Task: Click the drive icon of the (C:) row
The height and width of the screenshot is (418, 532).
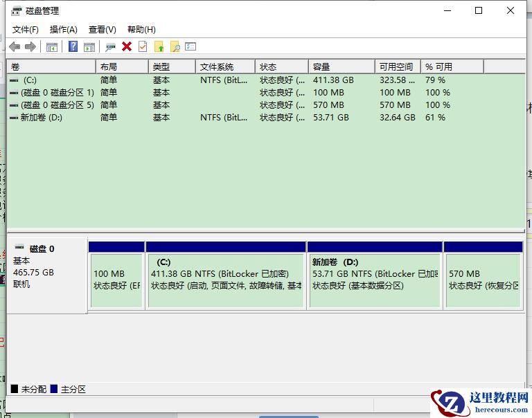Action: pyautogui.click(x=14, y=81)
